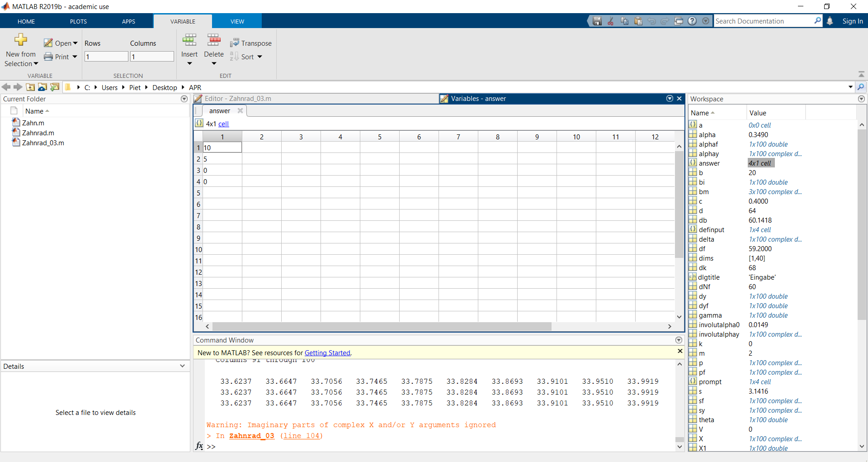Viewport: 868px width, 462px height.
Task: Open the Print dropdown arrow
Action: pos(75,57)
